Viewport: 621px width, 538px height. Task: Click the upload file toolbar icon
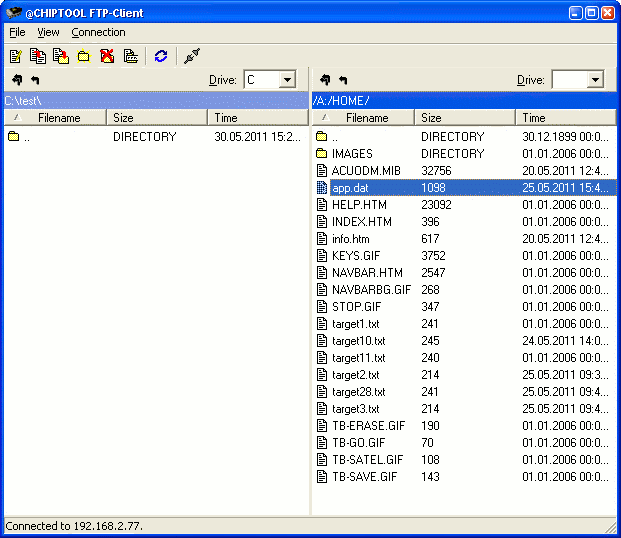click(x=38, y=57)
